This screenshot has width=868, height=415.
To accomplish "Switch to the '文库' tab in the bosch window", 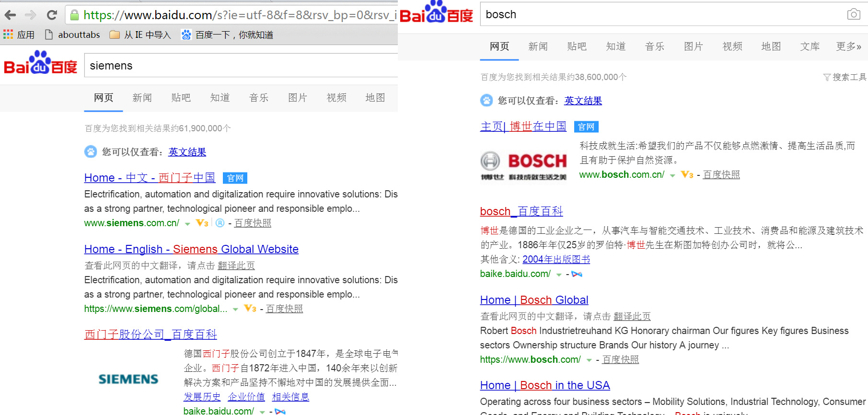I will click(810, 46).
